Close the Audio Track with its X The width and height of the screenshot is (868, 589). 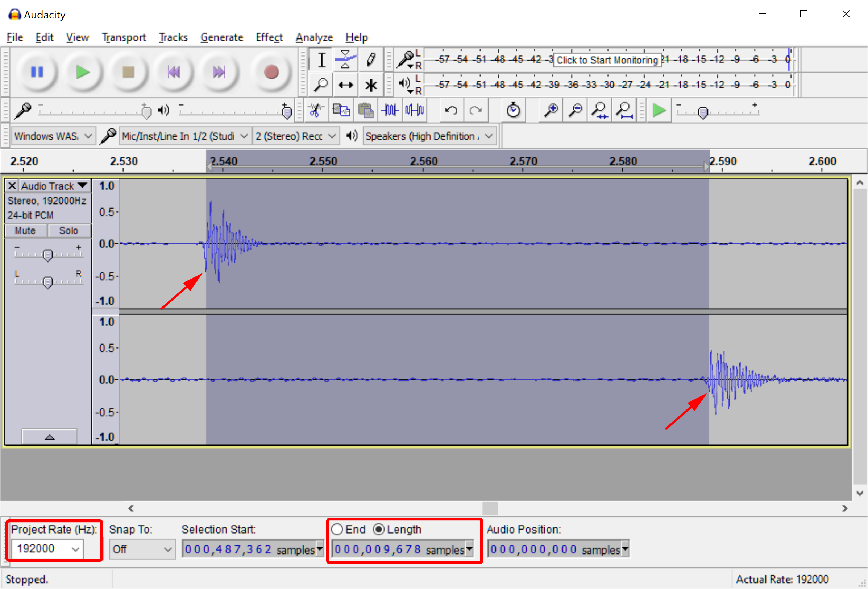coord(12,186)
